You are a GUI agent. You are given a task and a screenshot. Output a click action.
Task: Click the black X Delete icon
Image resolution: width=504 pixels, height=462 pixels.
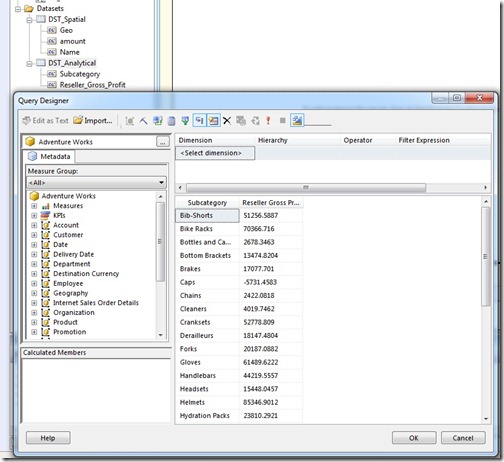point(227,121)
